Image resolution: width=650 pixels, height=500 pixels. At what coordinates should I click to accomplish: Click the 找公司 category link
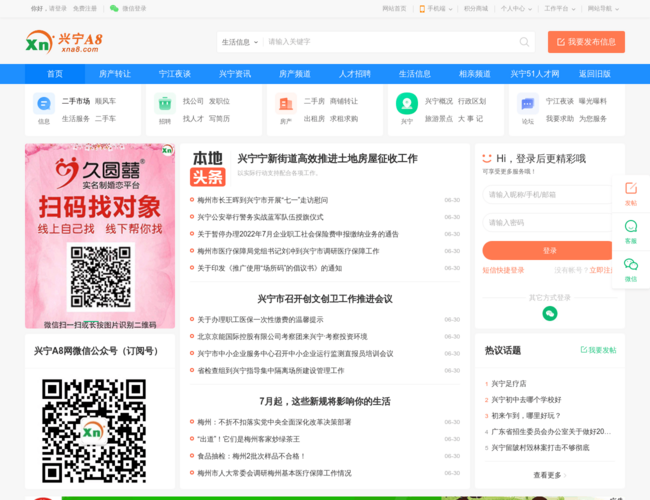[x=193, y=101]
